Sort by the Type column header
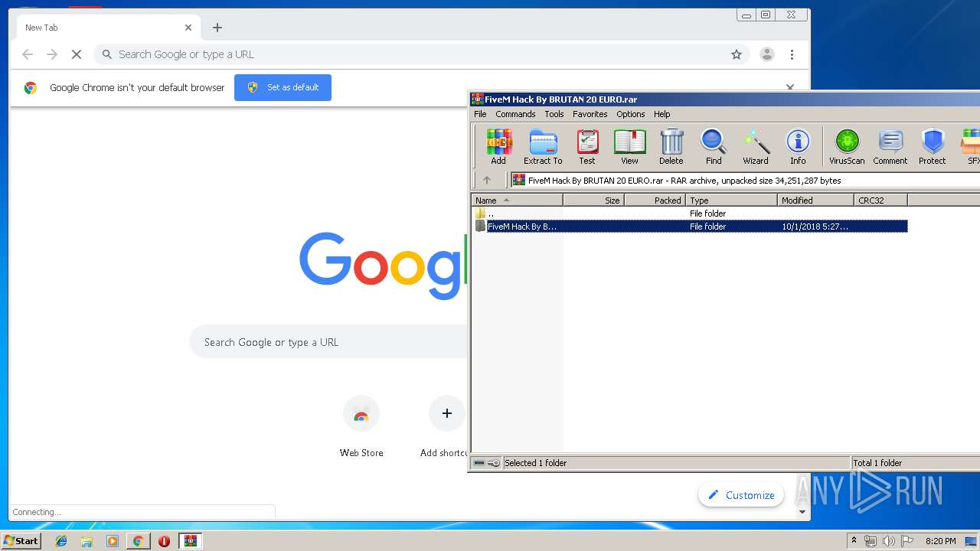 point(732,201)
